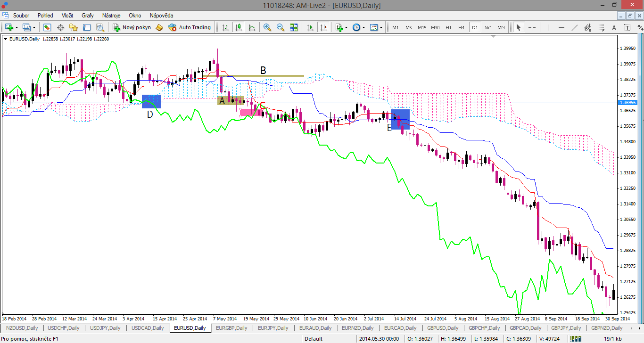Screen dimensions: 644x343
Task: Select the text tool A
Action: click(x=614, y=27)
